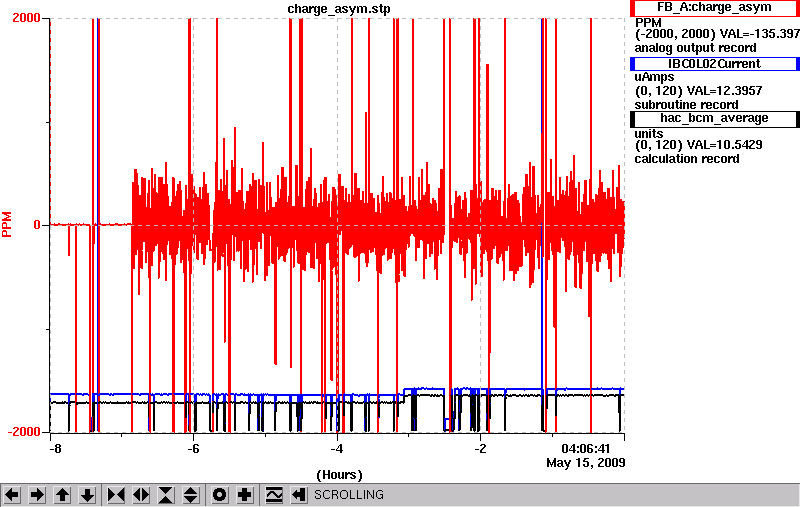Screen dimensions: 800x507
Task: Click the wave graph auto-scale icon
Action: [x=274, y=495]
